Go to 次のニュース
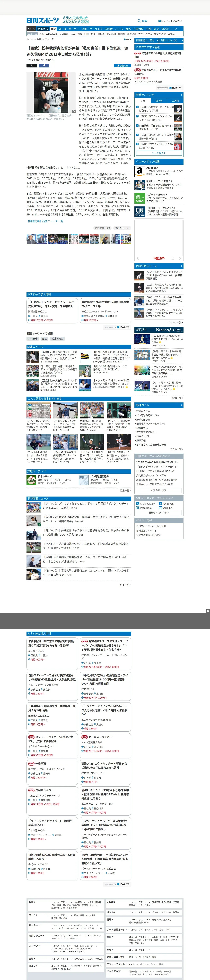Screen dimensions: 210x980 click(122, 228)
